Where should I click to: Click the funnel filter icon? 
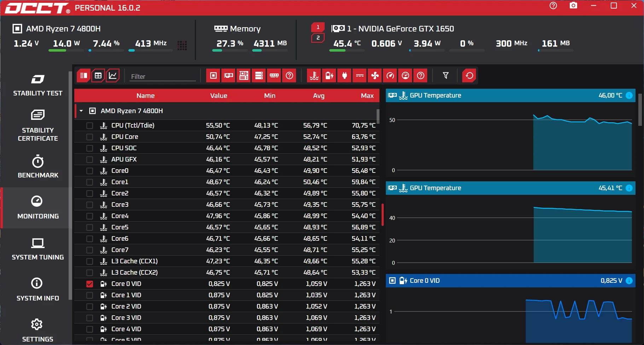(x=446, y=76)
